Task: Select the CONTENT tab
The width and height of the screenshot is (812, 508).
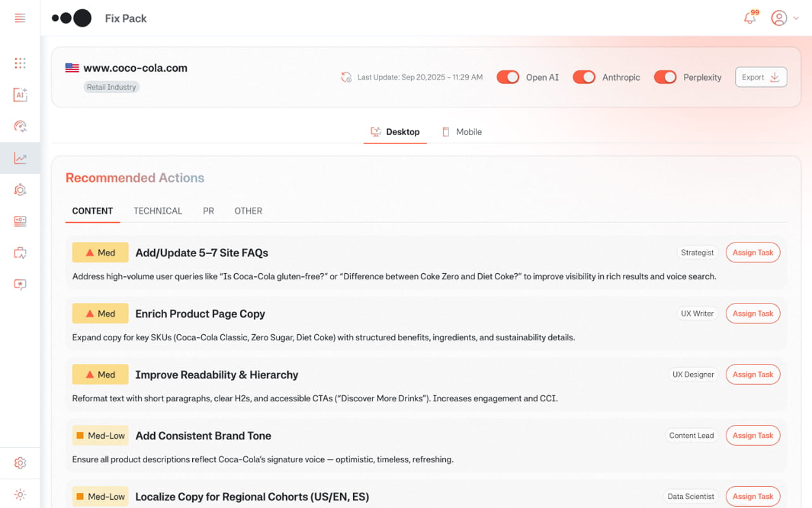Action: click(93, 211)
